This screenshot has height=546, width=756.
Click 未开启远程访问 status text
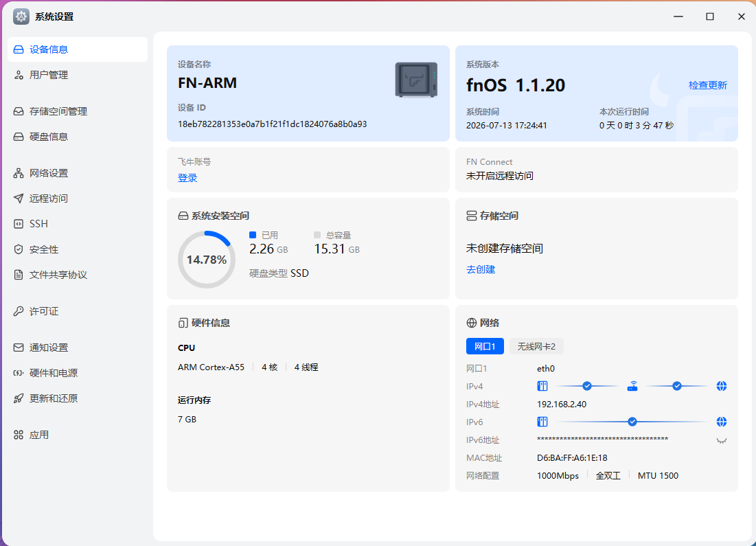[499, 176]
